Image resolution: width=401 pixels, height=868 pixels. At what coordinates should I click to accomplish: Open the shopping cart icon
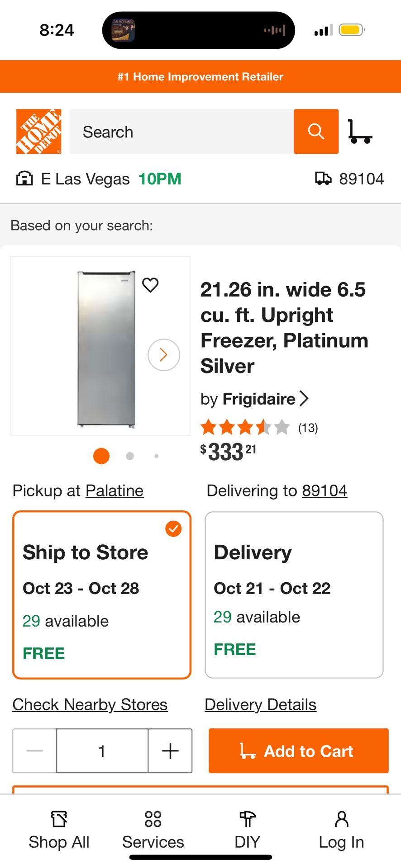click(360, 132)
